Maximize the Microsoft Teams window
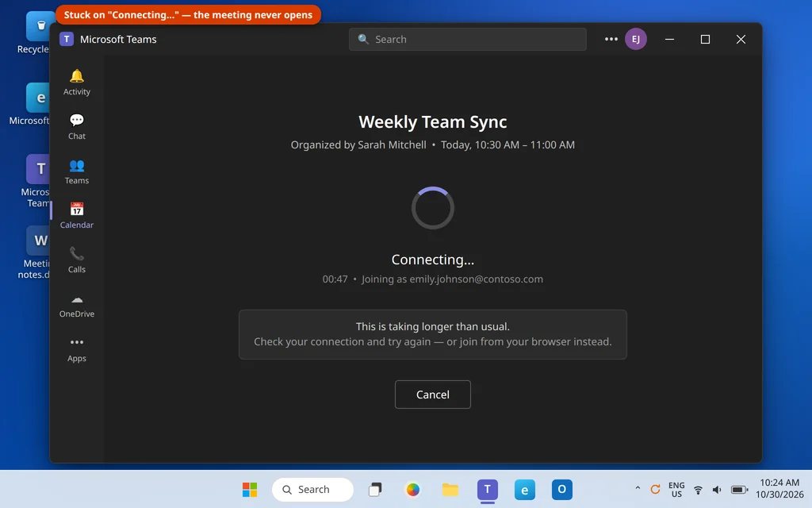Viewport: 812px width, 508px height. (x=705, y=40)
